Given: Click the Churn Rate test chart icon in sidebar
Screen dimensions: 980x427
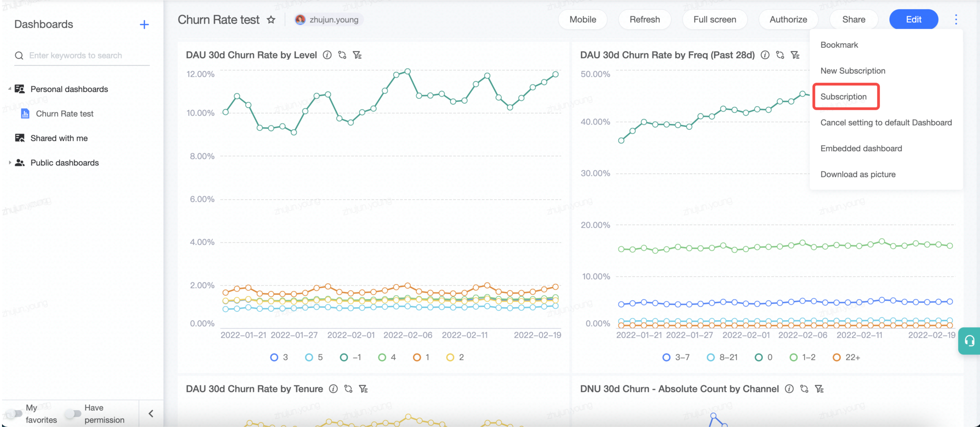Looking at the screenshot, I should [25, 114].
